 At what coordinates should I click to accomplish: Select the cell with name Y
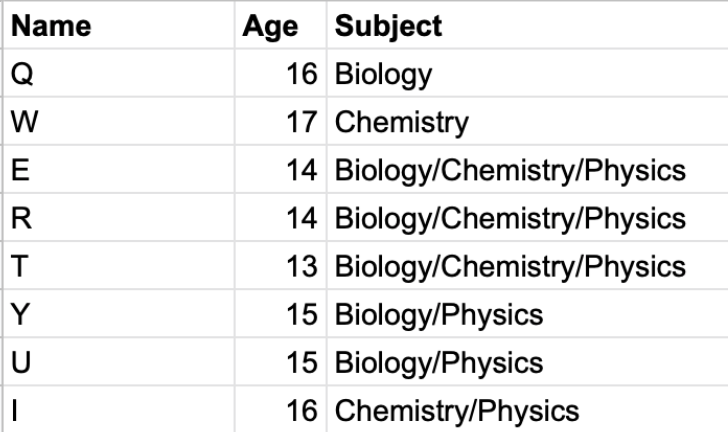(119, 314)
